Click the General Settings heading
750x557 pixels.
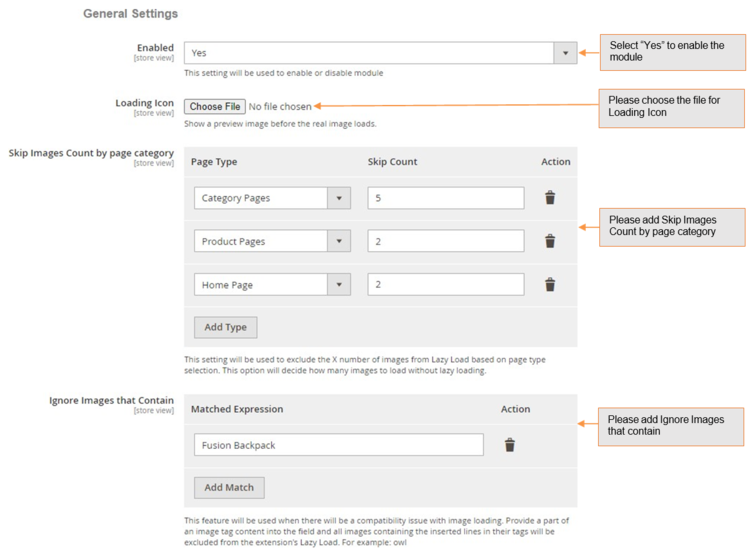tap(130, 14)
